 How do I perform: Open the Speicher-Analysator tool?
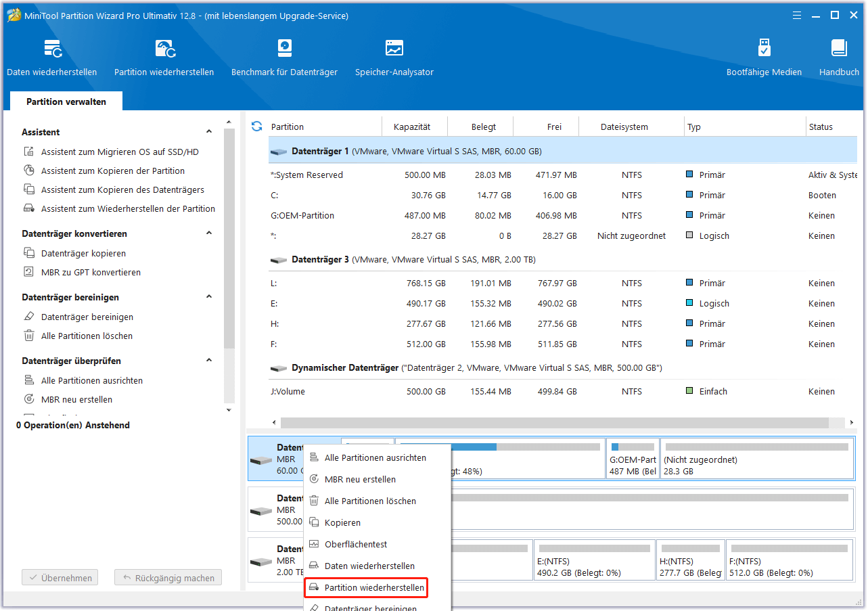coord(394,58)
